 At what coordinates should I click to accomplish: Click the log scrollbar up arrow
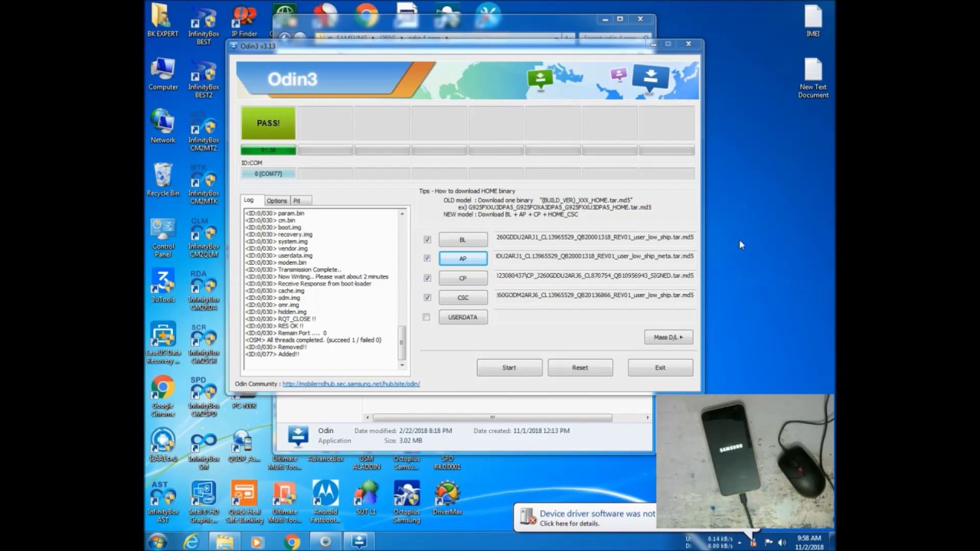coord(401,214)
